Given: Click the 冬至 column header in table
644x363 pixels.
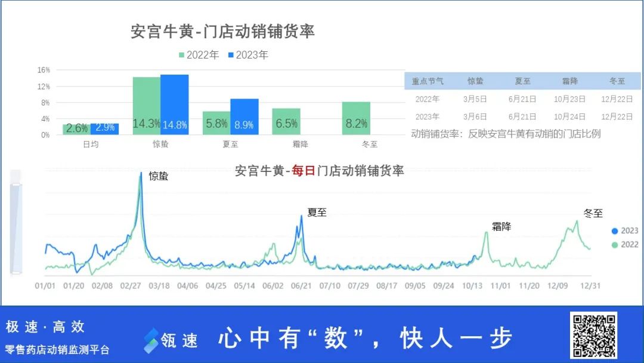Looking at the screenshot, I should coord(617,81).
